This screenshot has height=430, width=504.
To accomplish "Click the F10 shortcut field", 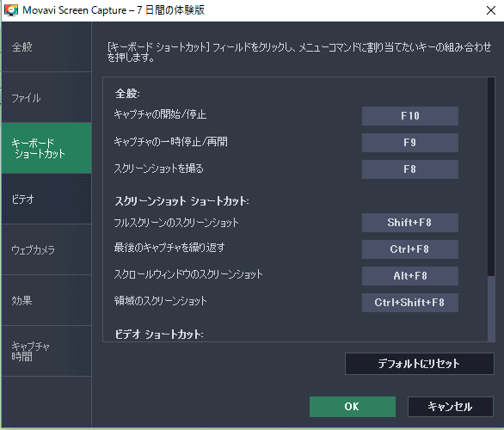I will [409, 116].
